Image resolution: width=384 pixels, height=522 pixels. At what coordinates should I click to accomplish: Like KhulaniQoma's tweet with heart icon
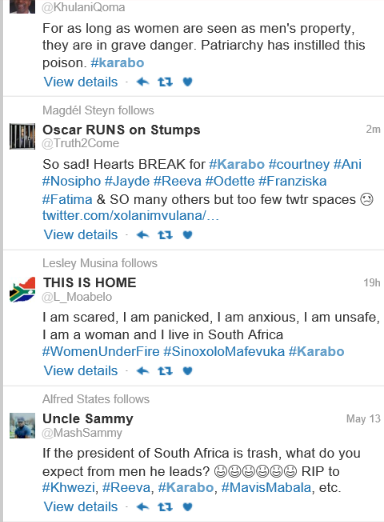(x=188, y=82)
